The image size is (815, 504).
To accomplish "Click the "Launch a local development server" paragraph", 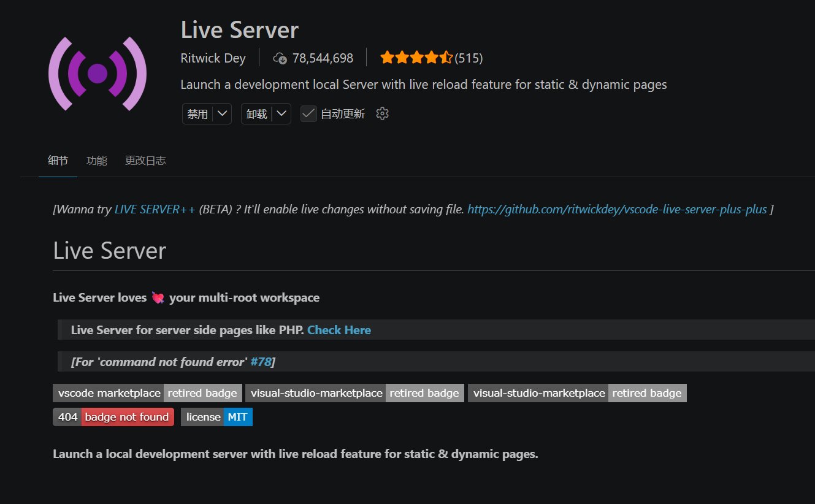I will click(296, 454).
